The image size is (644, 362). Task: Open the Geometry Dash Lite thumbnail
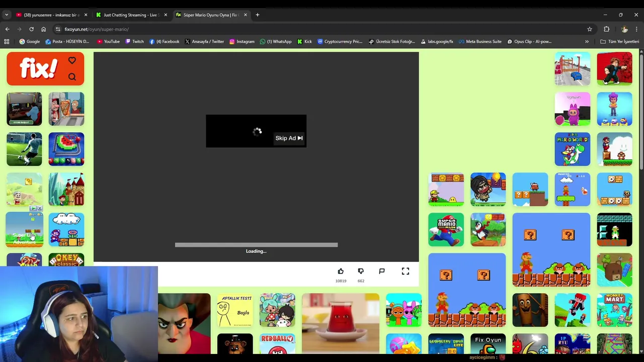click(x=446, y=344)
